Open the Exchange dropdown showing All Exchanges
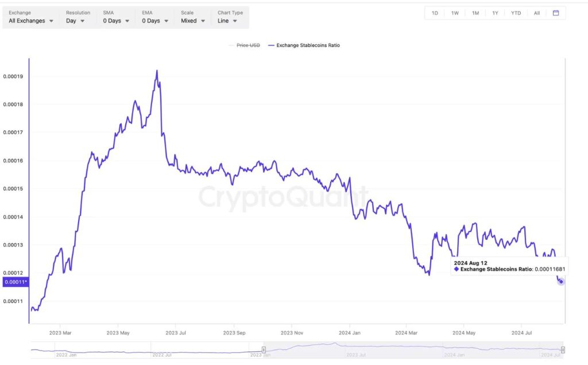The image size is (588, 365). 30,20
